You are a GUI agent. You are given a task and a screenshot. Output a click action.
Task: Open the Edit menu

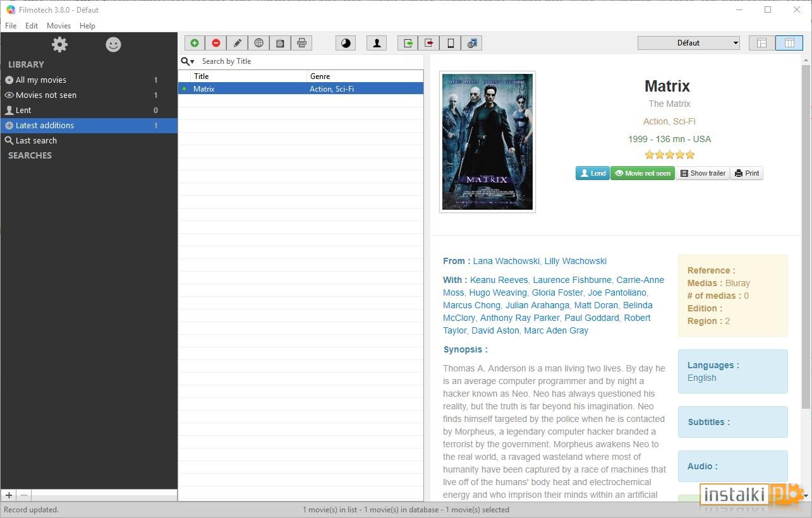(x=32, y=26)
